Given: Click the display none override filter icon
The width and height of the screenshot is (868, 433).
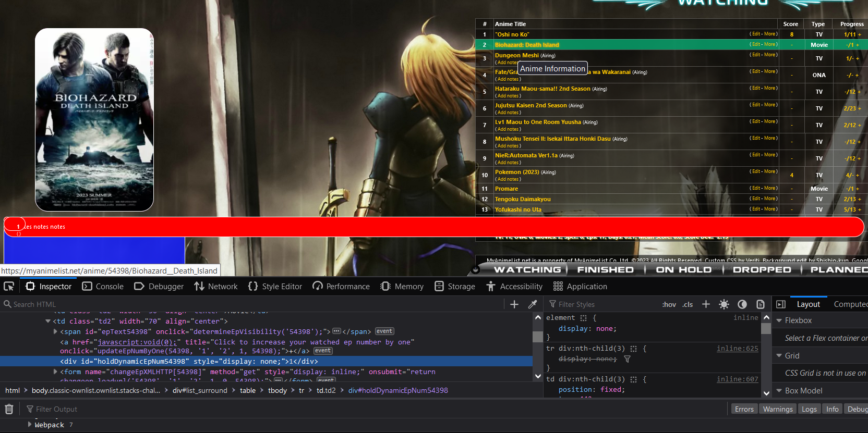Looking at the screenshot, I should (628, 359).
